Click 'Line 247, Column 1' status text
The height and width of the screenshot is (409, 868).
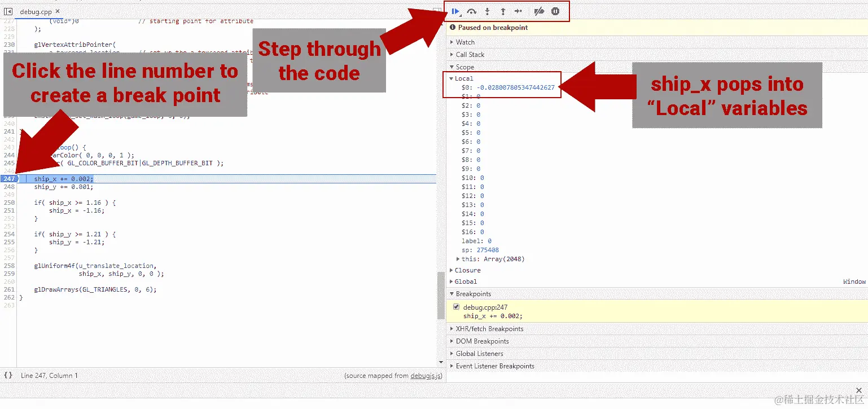pos(50,376)
